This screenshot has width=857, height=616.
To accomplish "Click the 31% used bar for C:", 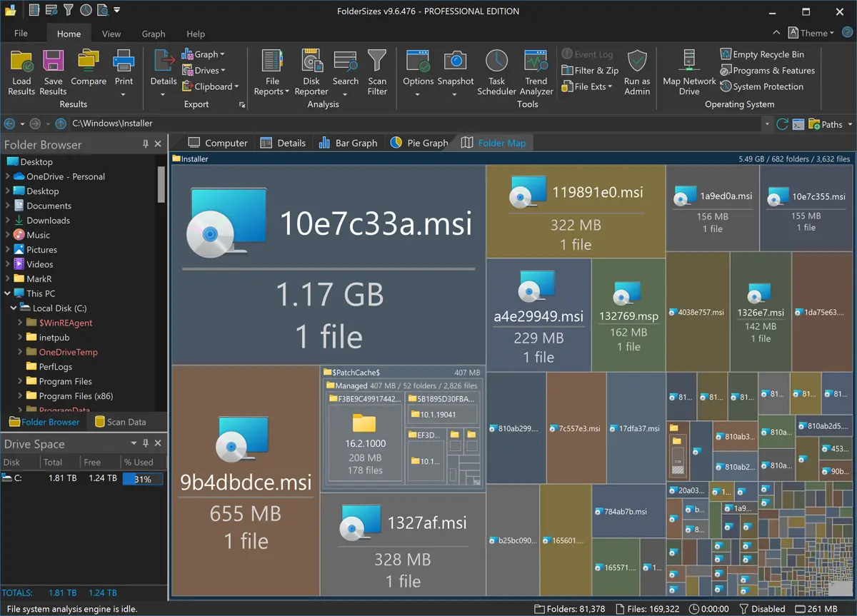I will [142, 479].
